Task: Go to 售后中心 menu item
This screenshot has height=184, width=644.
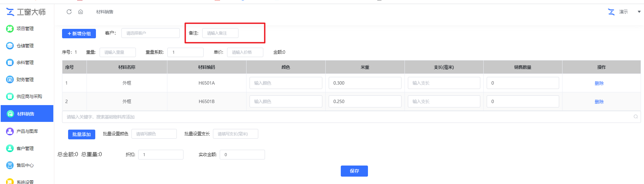Action: 25,165
